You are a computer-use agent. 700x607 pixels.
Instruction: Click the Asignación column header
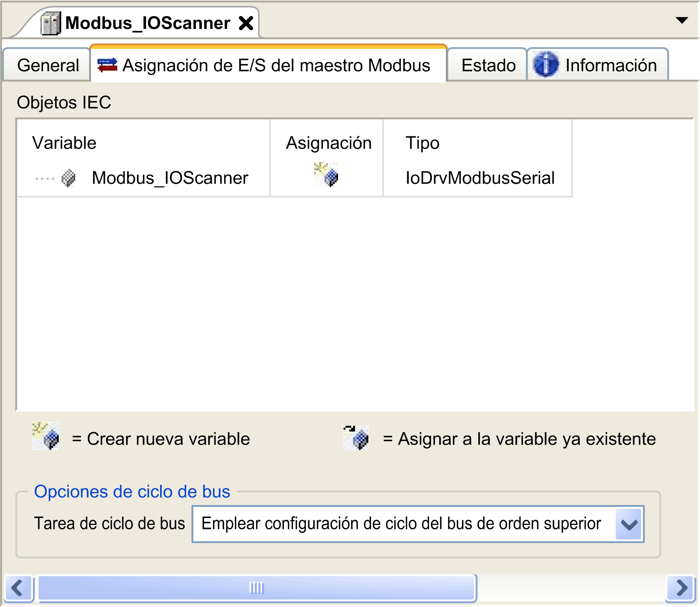point(328,143)
